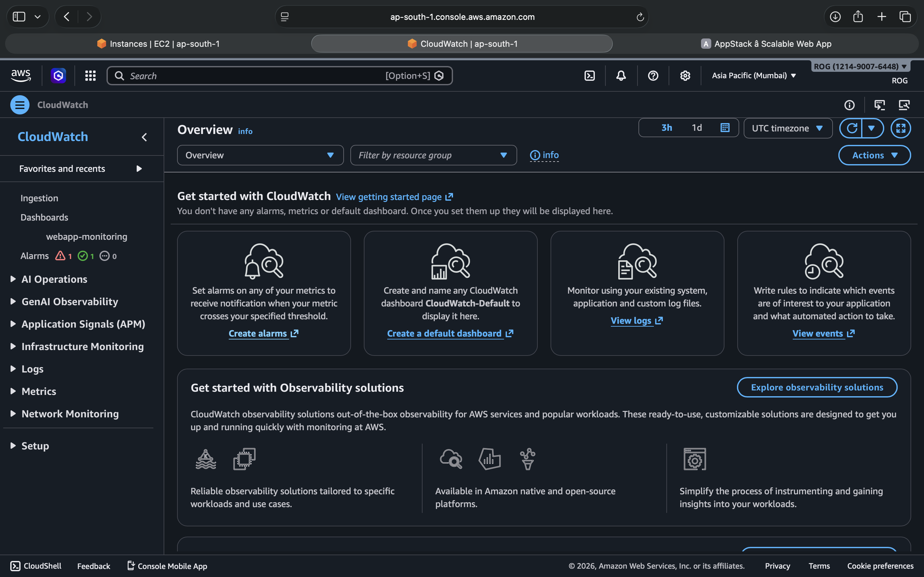The width and height of the screenshot is (924, 577).
Task: Open the UTC timezone dropdown
Action: pyautogui.click(x=787, y=128)
